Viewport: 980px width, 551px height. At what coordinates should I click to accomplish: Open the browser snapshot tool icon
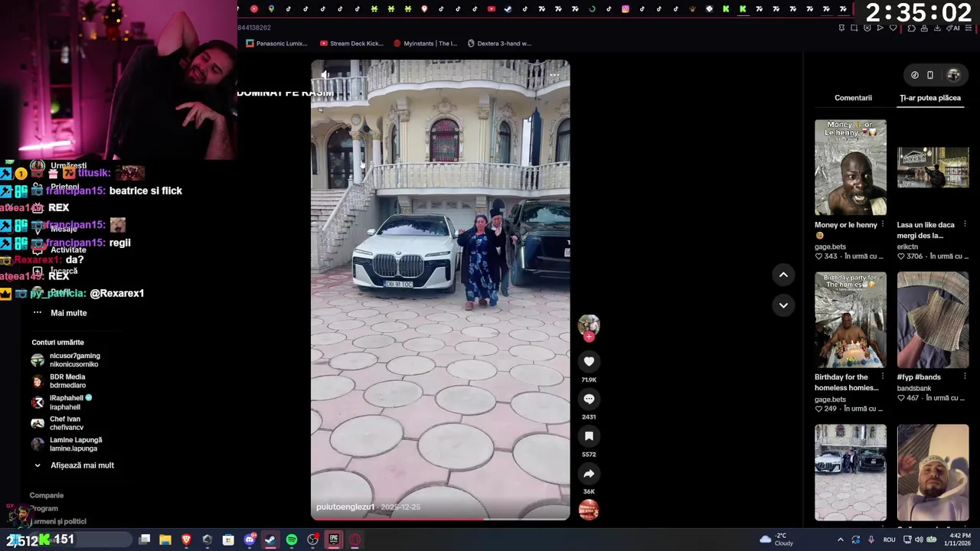(x=854, y=28)
